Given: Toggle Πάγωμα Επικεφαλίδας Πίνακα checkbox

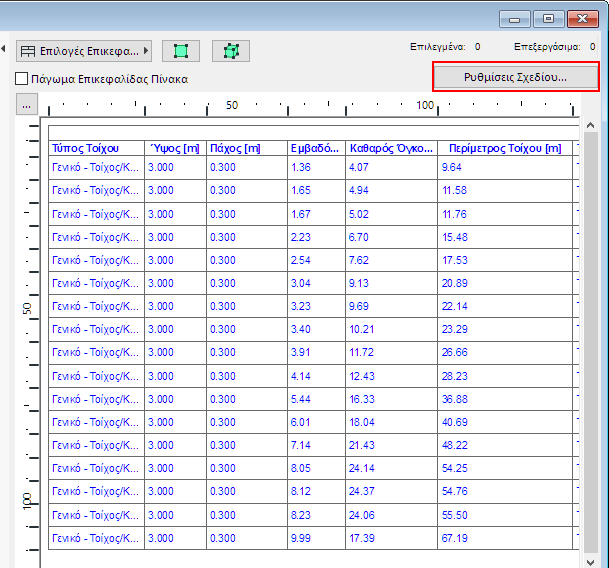Looking at the screenshot, I should tap(22, 79).
